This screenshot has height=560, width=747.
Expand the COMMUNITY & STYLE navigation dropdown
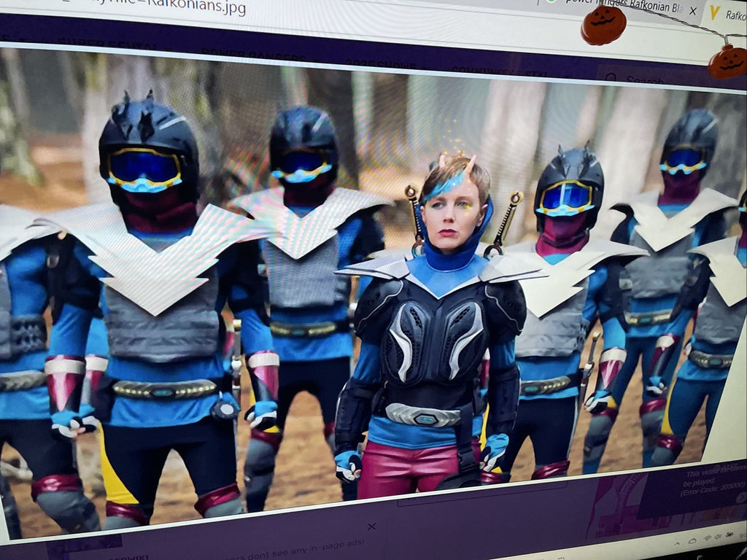pyautogui.click(x=499, y=71)
